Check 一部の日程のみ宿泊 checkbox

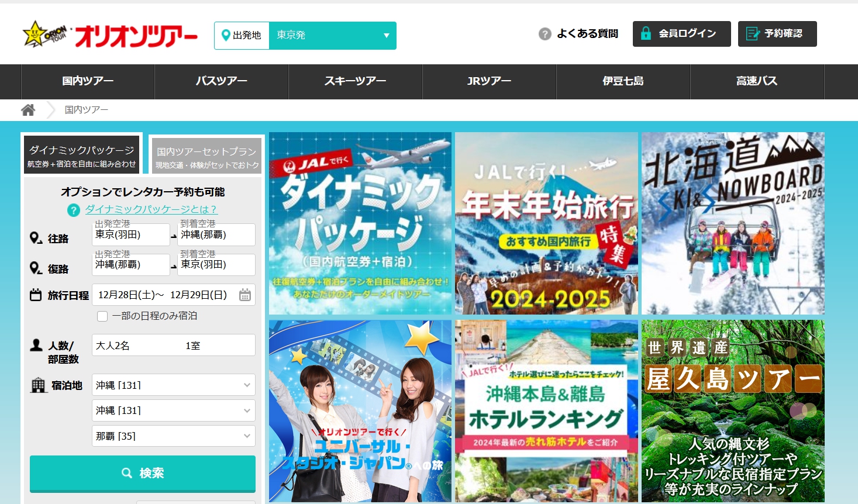click(x=102, y=316)
